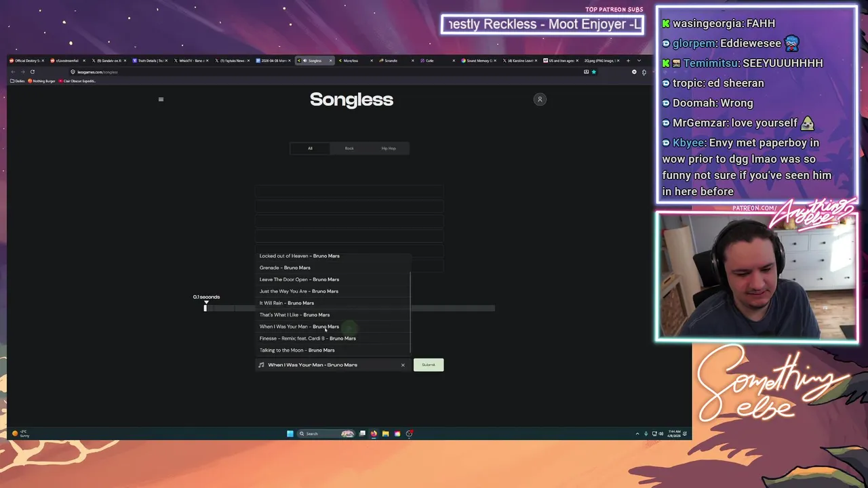
Task: Open the Windows Start menu
Action: coord(290,434)
